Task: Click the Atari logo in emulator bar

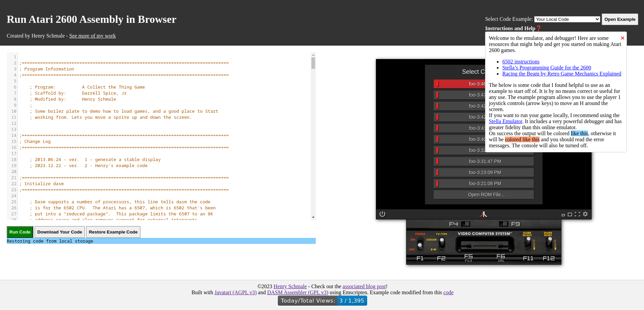Action: 483,214
